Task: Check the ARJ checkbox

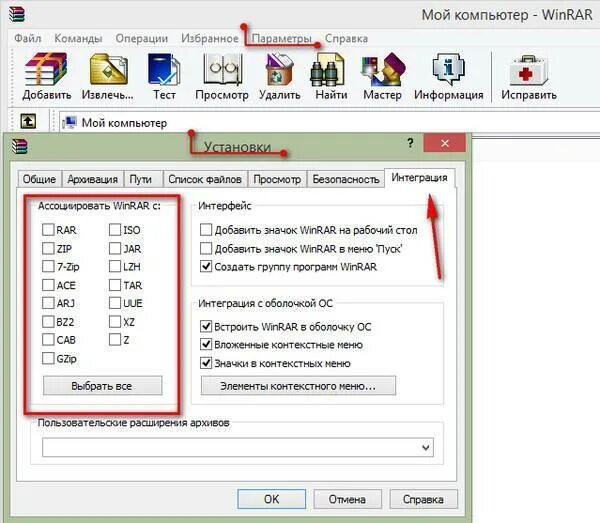Action: point(48,303)
